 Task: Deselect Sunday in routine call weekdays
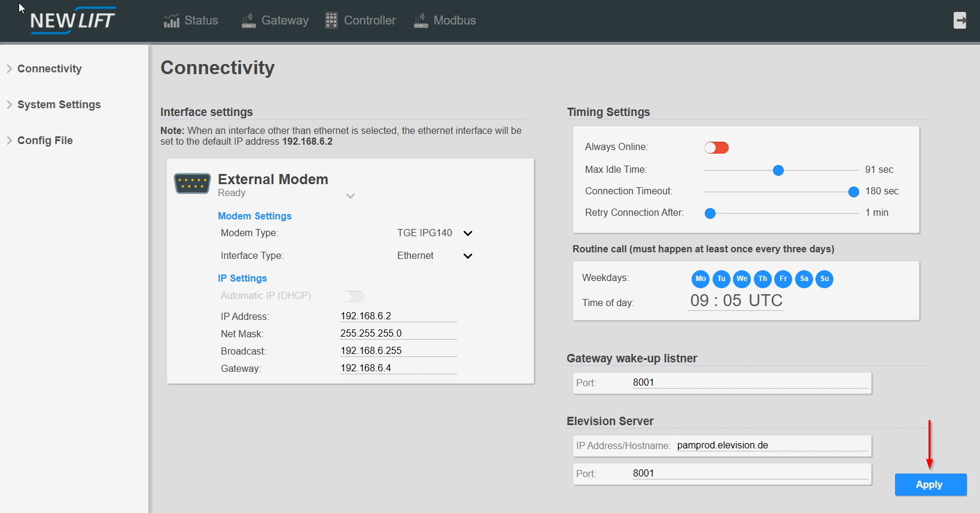click(824, 279)
